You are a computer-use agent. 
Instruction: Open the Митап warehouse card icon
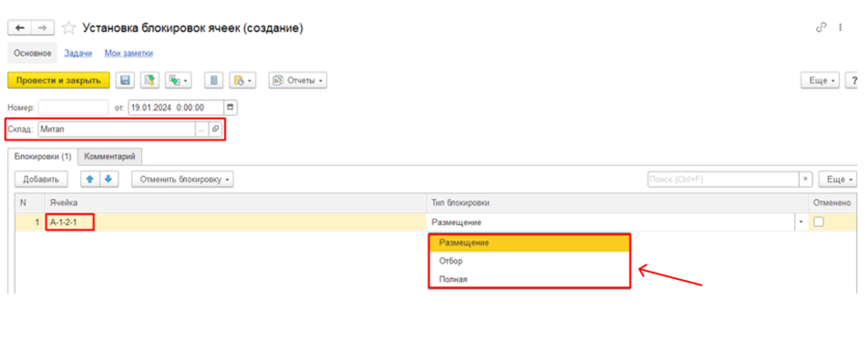215,129
